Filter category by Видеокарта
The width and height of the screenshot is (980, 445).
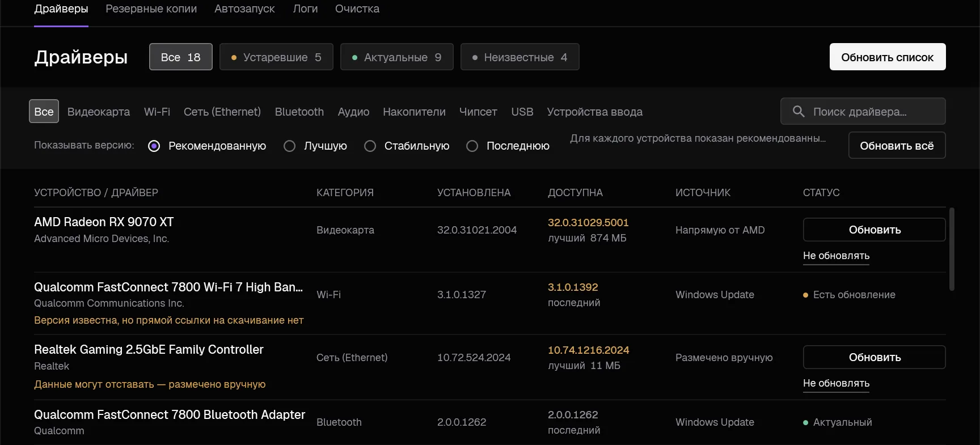point(99,112)
